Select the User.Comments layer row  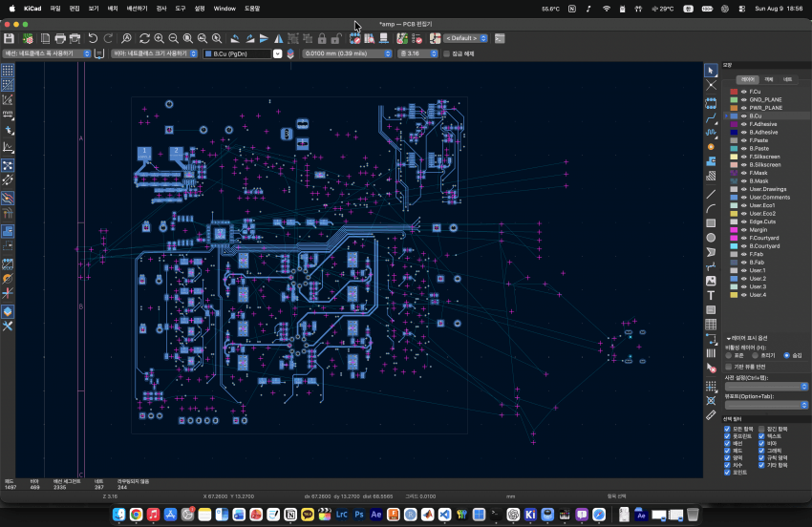click(766, 198)
